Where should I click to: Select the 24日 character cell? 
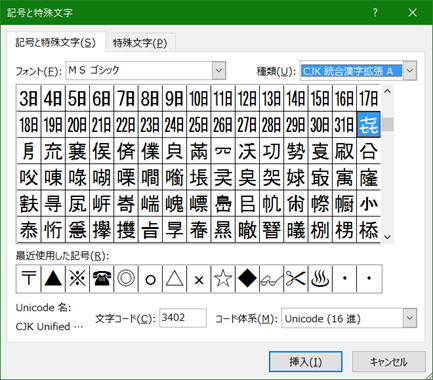175,125
